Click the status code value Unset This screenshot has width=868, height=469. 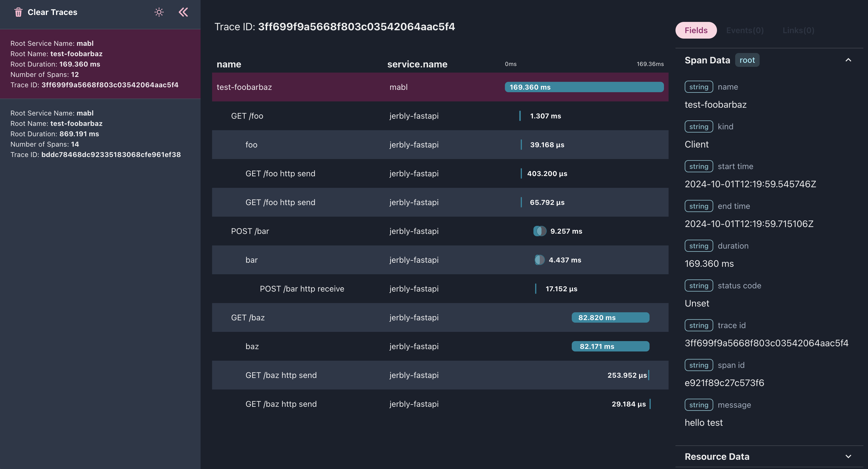point(697,303)
